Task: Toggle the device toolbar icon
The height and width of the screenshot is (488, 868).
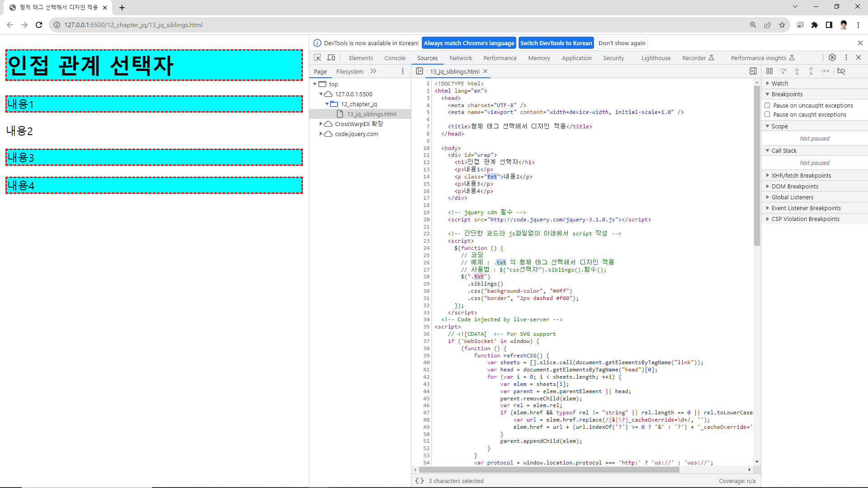Action: coord(331,58)
